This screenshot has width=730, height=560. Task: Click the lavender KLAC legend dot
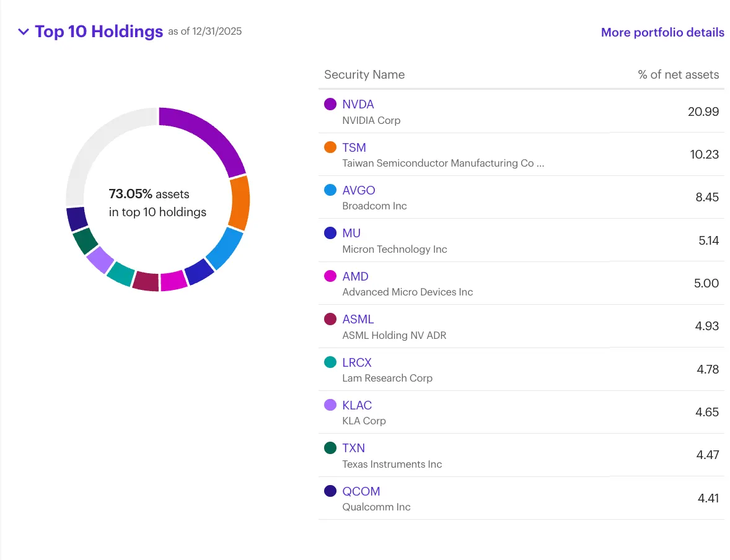(x=330, y=405)
